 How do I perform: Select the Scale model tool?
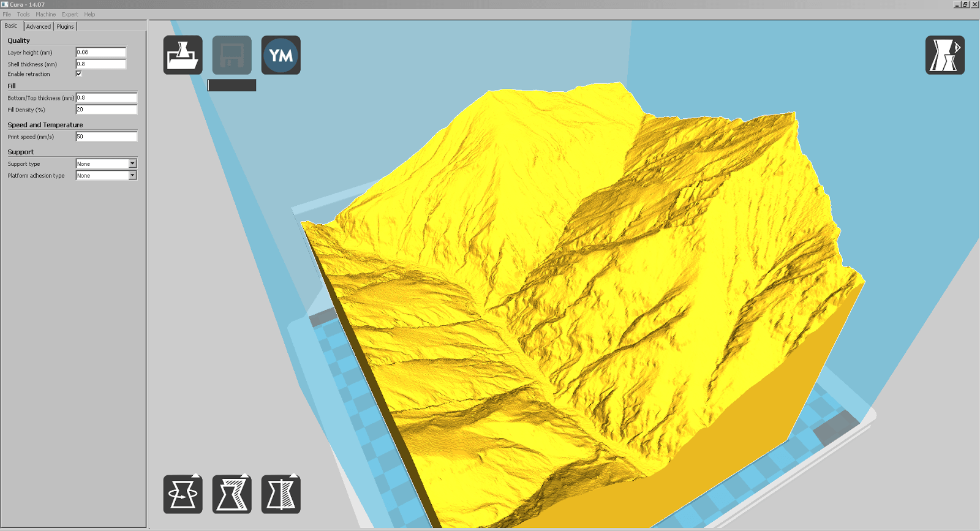coord(232,494)
